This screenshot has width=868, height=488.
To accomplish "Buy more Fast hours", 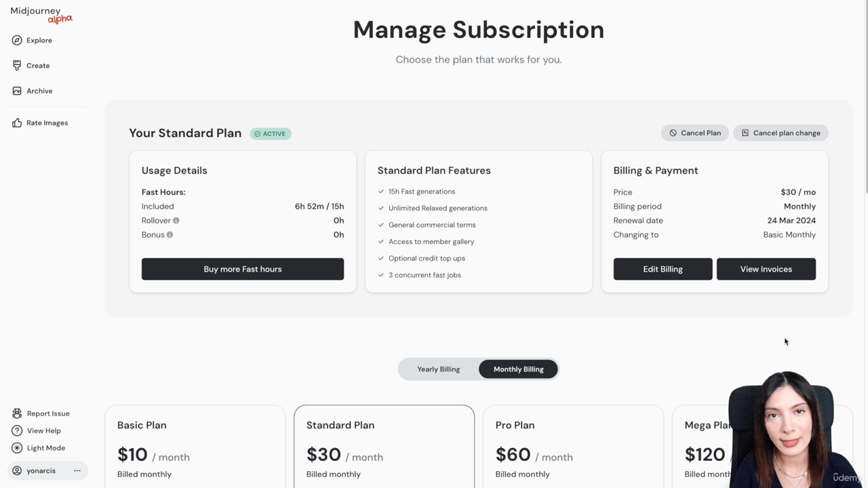I will pos(243,269).
